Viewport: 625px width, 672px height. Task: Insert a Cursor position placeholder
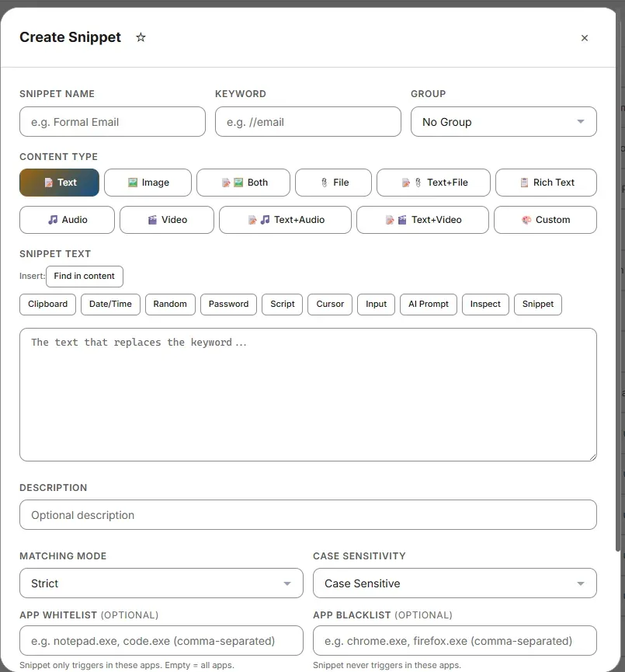(x=330, y=305)
